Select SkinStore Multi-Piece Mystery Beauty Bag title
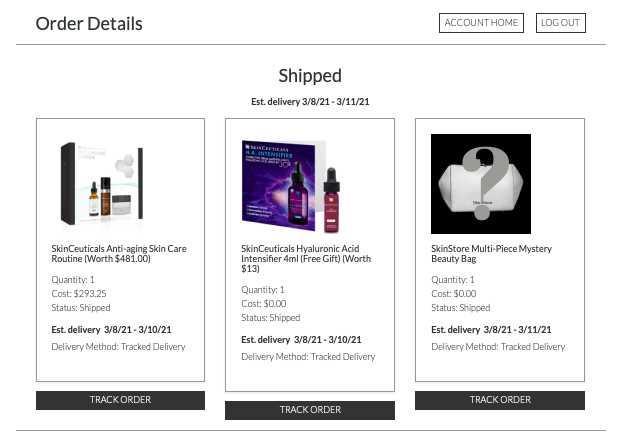 [x=491, y=253]
